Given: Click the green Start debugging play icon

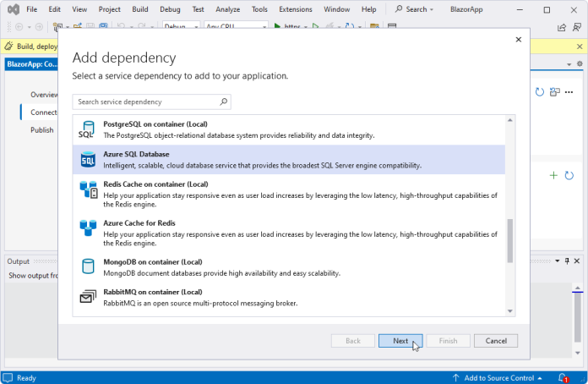Looking at the screenshot, I should [x=277, y=26].
